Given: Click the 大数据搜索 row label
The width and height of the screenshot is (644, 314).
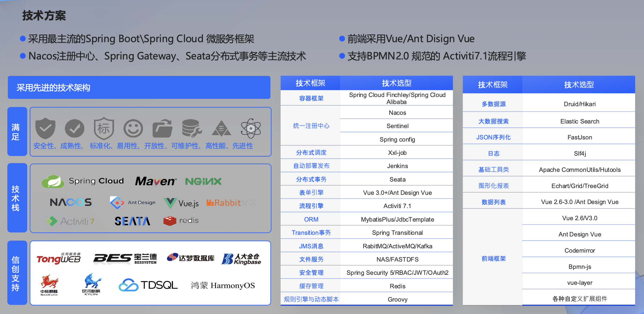Looking at the screenshot, I should click(493, 121).
